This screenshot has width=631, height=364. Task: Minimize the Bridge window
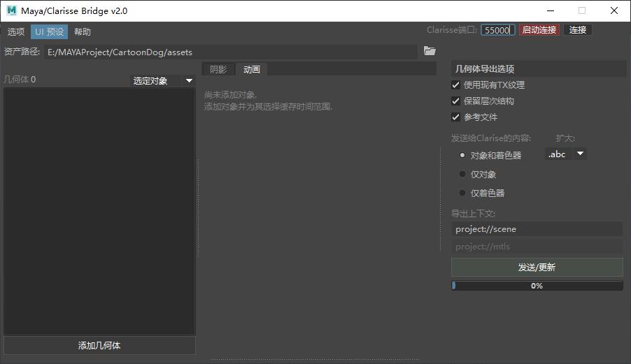point(550,10)
